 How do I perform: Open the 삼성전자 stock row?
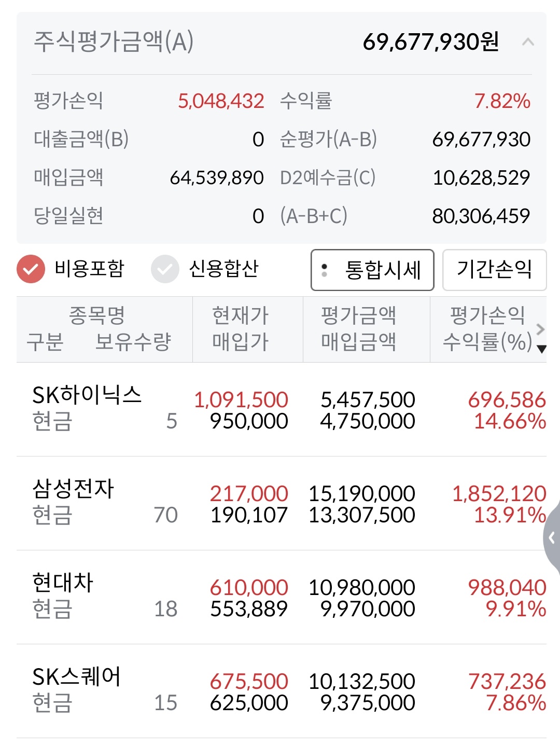73,489
